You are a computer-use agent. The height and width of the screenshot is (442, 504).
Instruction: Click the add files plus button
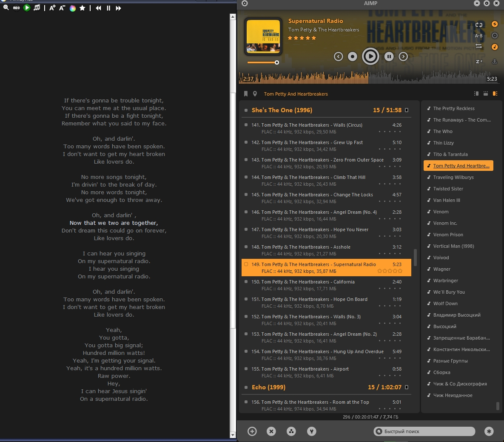(x=252, y=431)
